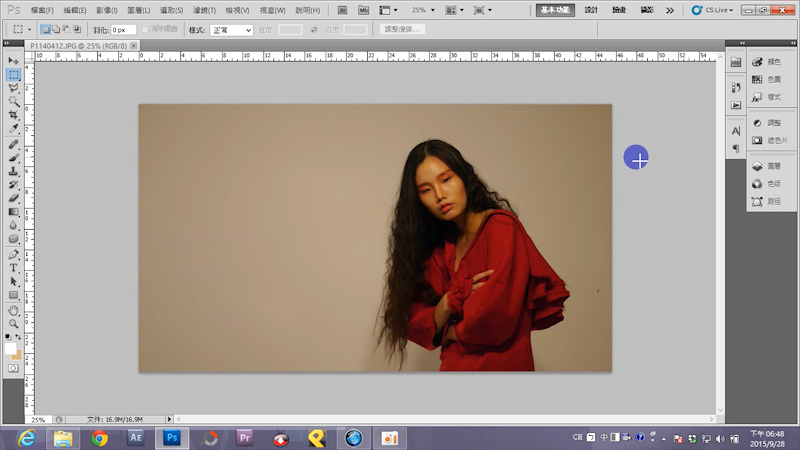Open the File menu
This screenshot has height=450, width=800.
[x=42, y=10]
